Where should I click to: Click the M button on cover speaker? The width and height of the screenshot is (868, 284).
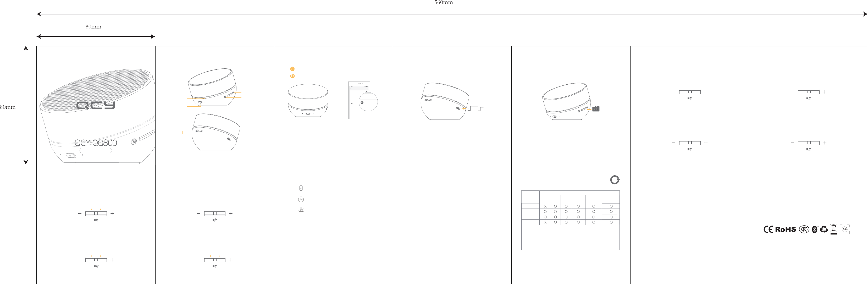coord(134,142)
